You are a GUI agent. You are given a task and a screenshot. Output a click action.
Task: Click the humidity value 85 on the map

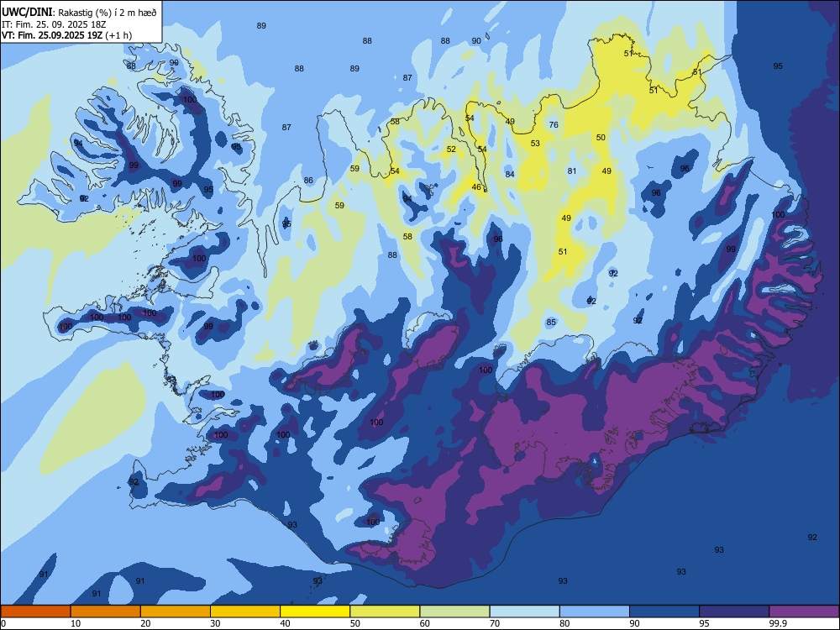(x=551, y=322)
